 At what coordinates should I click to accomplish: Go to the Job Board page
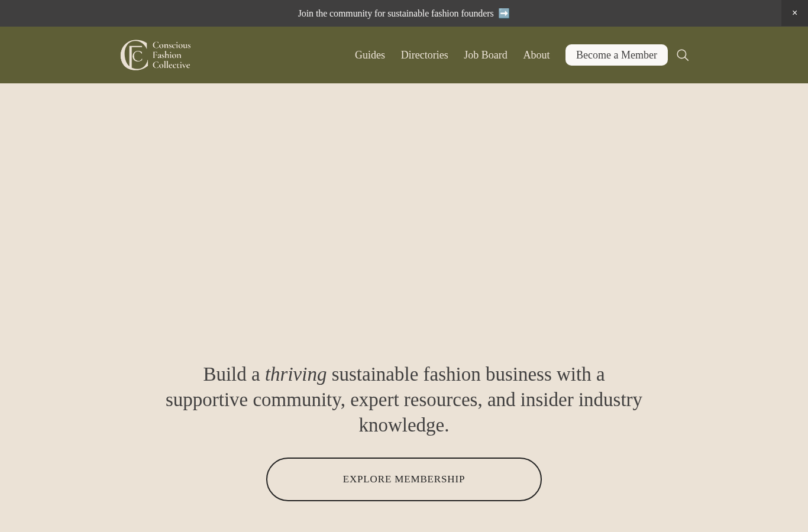click(486, 55)
